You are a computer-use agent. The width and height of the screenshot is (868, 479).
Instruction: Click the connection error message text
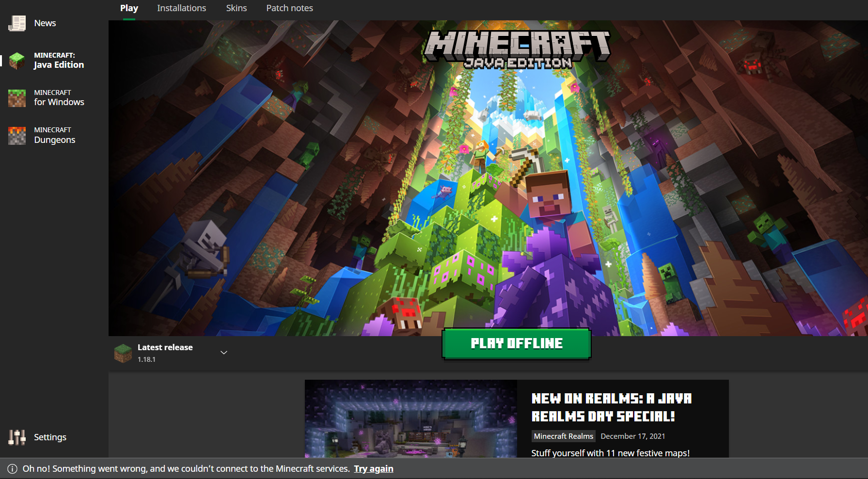tap(186, 469)
